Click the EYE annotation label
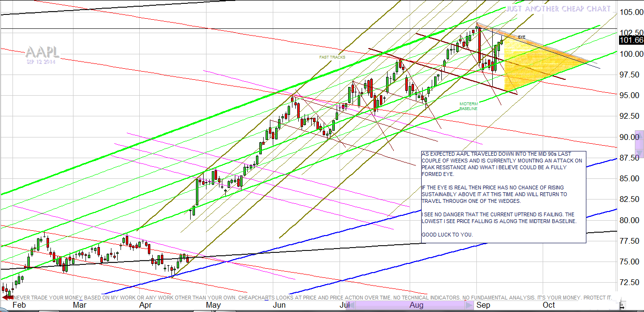The height and width of the screenshot is (312, 644). click(522, 37)
